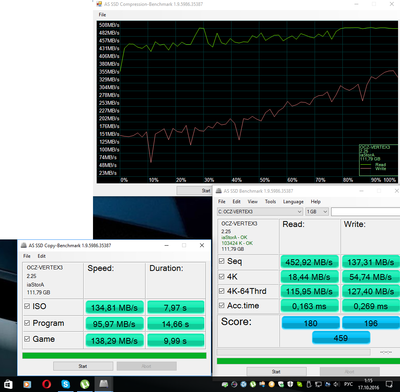
Task: Open the 1 GB test size dropdown
Action: click(317, 212)
